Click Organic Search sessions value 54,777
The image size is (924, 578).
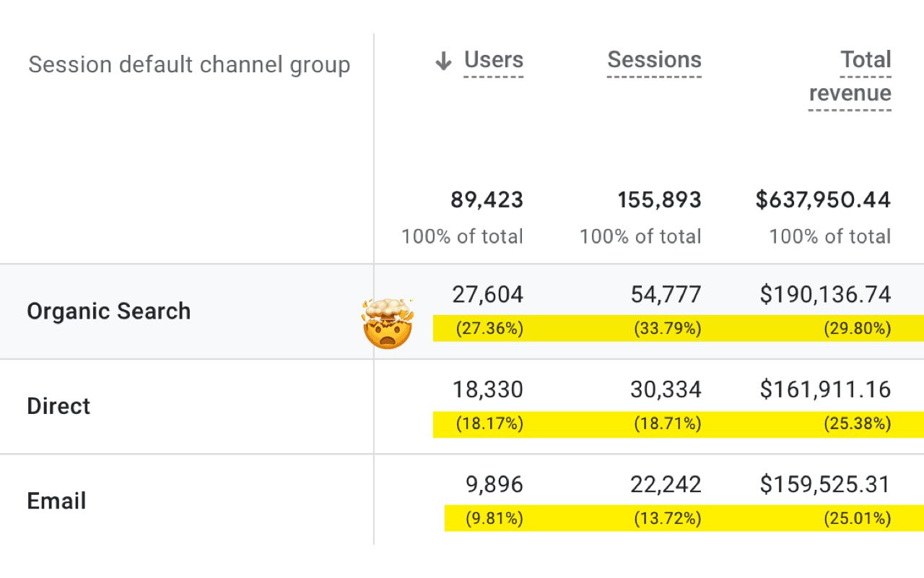coord(665,295)
